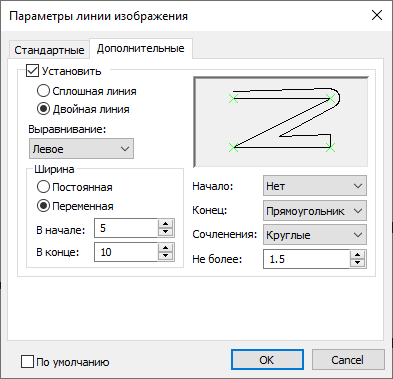Decrease the В конце value
The width and height of the screenshot is (393, 379).
tap(166, 256)
